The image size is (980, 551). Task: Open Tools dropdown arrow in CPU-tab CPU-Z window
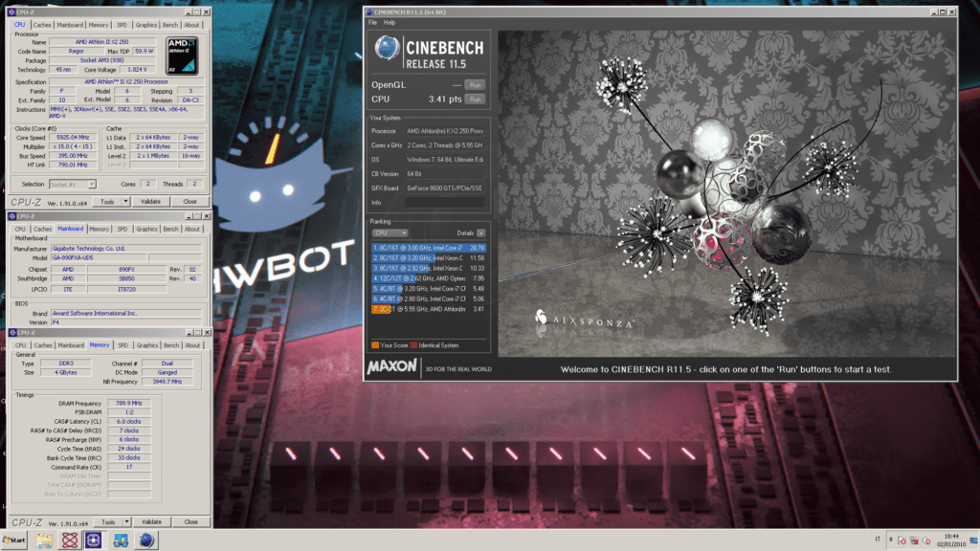pyautogui.click(x=125, y=202)
